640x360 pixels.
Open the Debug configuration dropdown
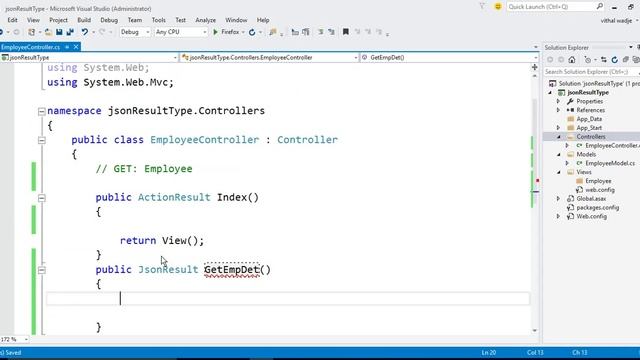(x=135, y=32)
